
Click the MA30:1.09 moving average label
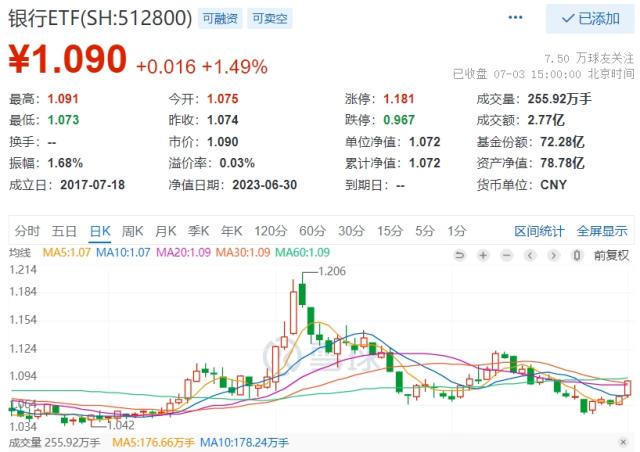tap(243, 252)
